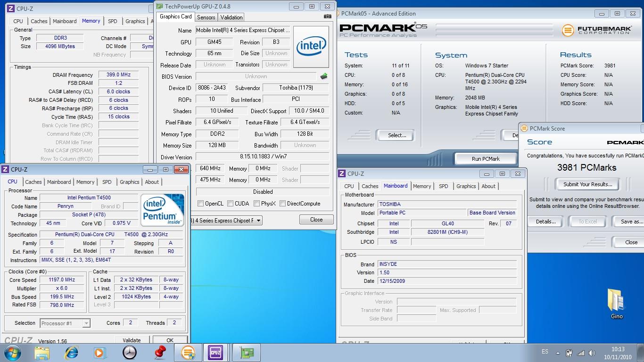The width and height of the screenshot is (644, 362).
Task: Click the Driver Version field in GPU-Z
Action: coord(263,156)
